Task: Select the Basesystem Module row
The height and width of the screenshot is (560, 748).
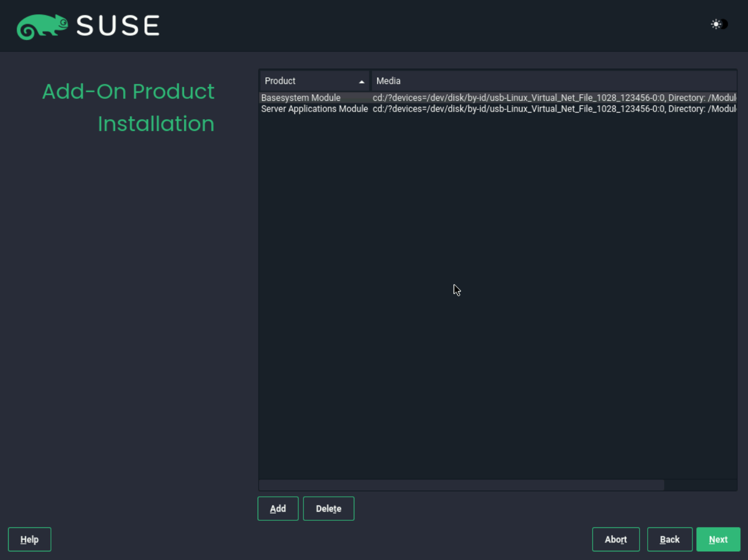Action: (300, 97)
